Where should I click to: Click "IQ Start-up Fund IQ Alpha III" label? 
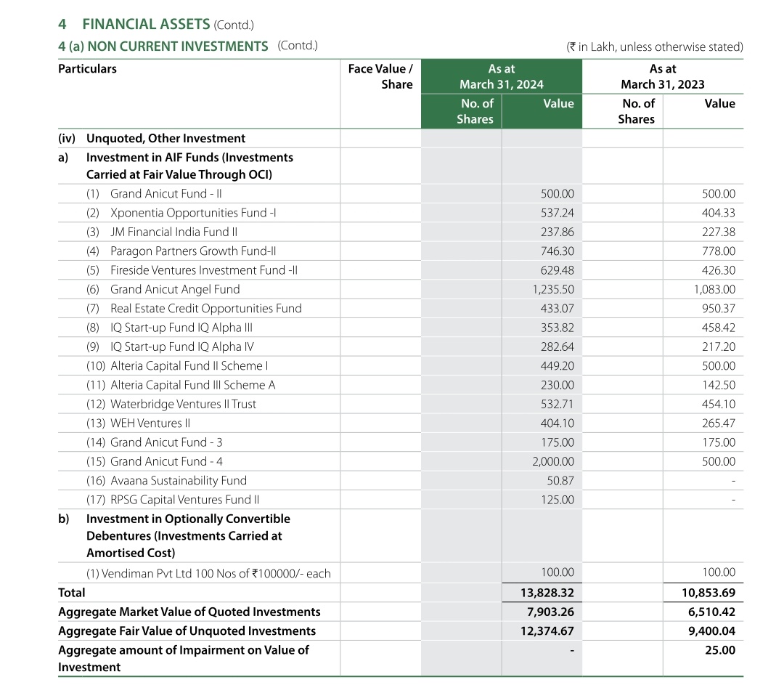click(181, 327)
